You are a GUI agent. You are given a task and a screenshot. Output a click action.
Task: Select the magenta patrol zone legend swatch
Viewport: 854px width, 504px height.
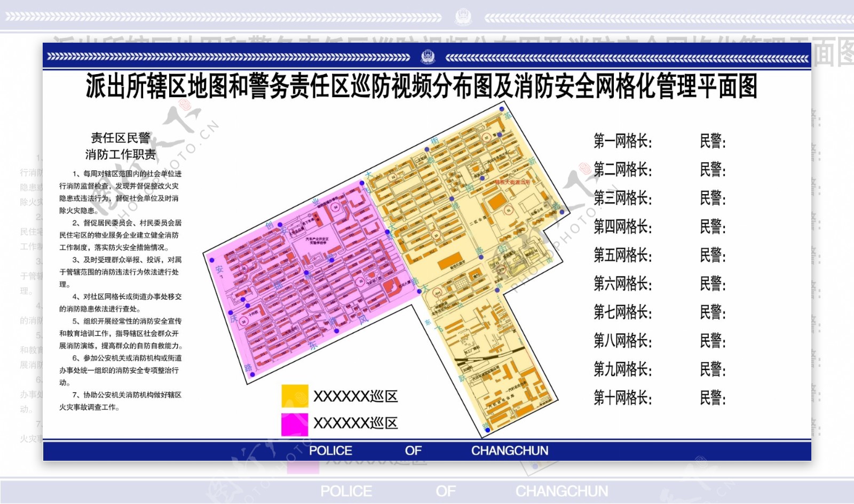click(295, 424)
